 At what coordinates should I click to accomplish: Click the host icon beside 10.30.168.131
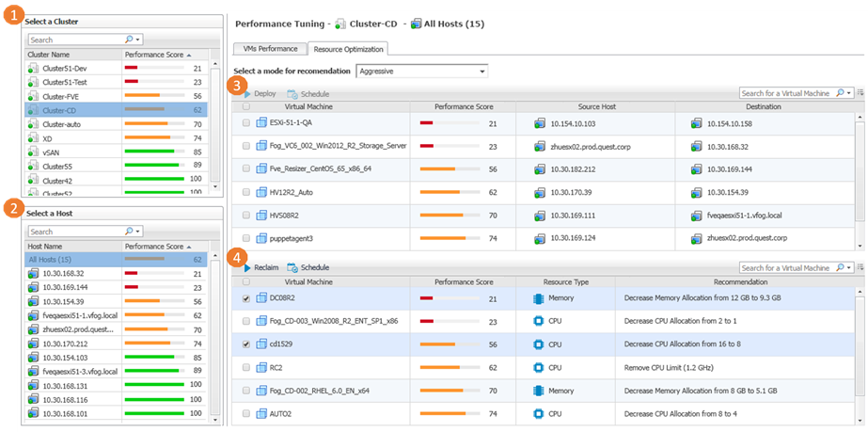pos(33,386)
